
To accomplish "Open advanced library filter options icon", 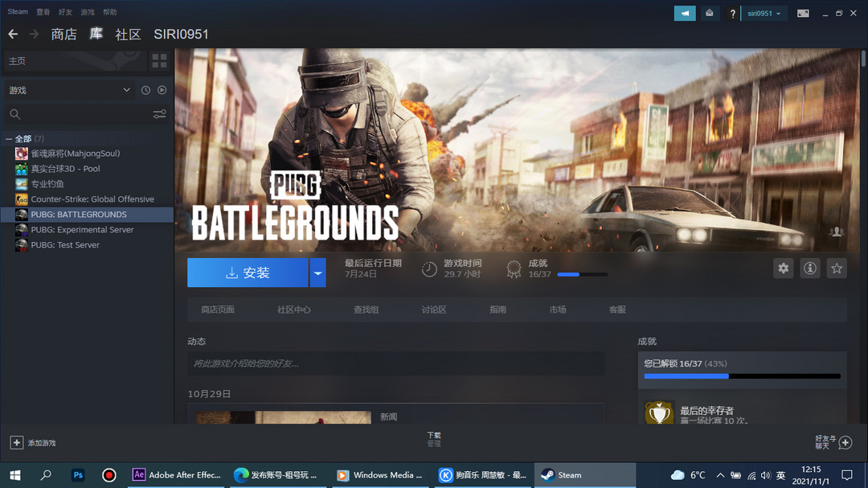I will 159,114.
